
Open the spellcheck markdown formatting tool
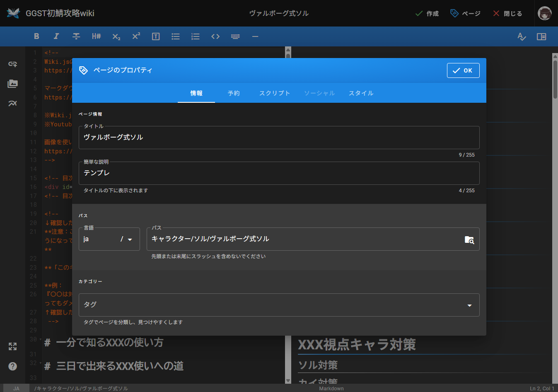(x=522, y=36)
